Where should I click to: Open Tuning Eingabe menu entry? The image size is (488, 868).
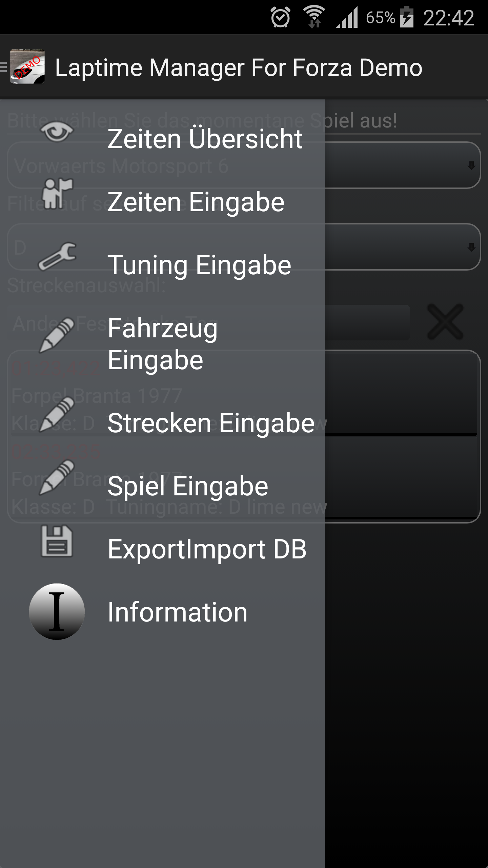pos(199,265)
